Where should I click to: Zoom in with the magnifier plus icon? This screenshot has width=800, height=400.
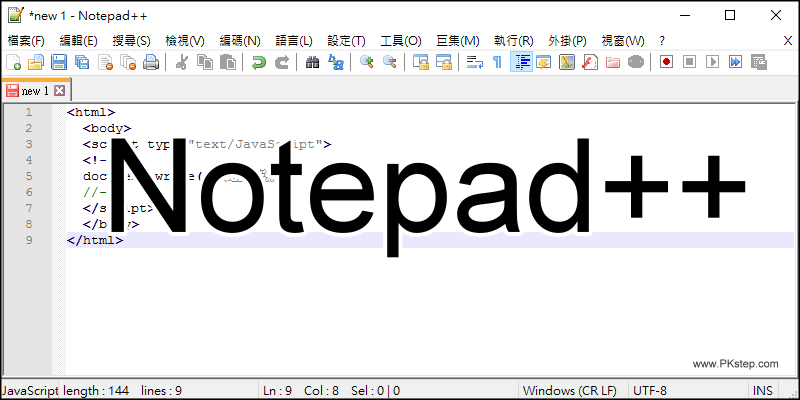pos(366,62)
